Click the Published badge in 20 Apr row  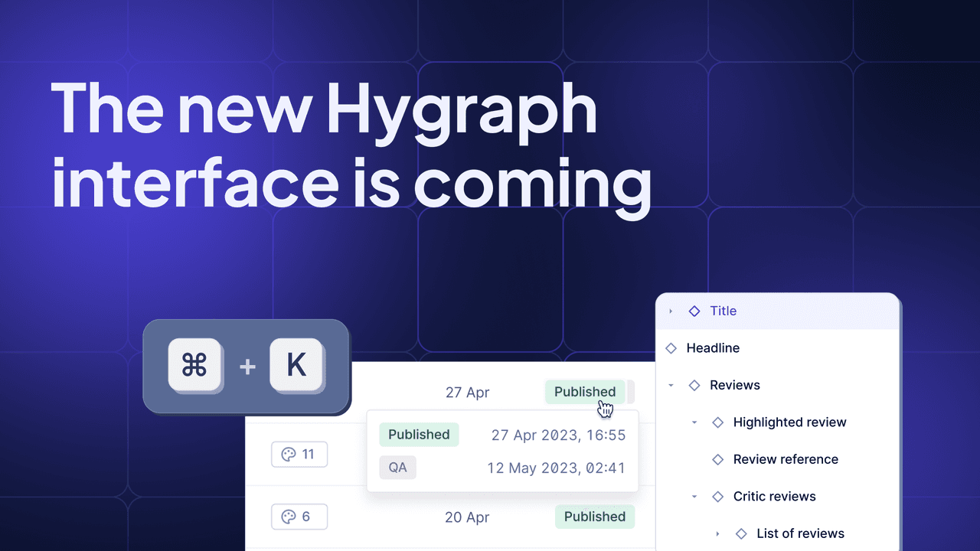click(595, 517)
